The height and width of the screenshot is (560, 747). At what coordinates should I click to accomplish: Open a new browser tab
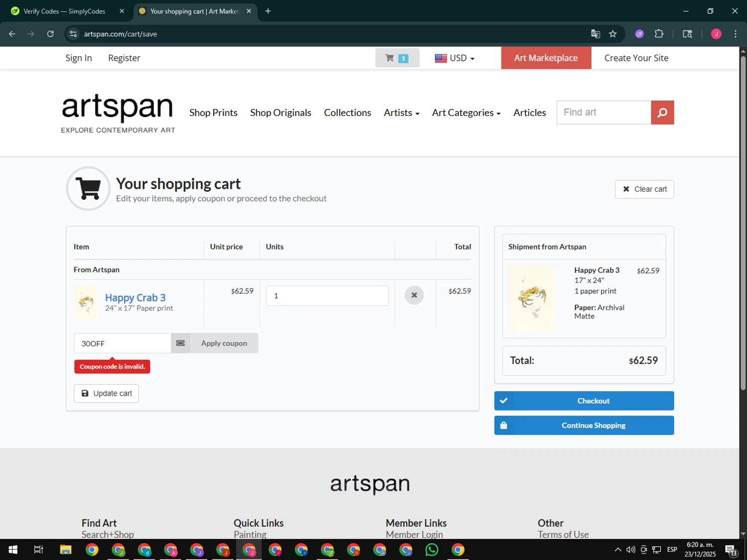click(268, 11)
